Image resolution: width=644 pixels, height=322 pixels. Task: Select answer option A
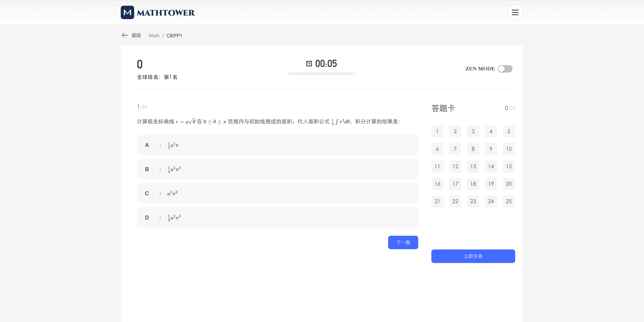[277, 145]
